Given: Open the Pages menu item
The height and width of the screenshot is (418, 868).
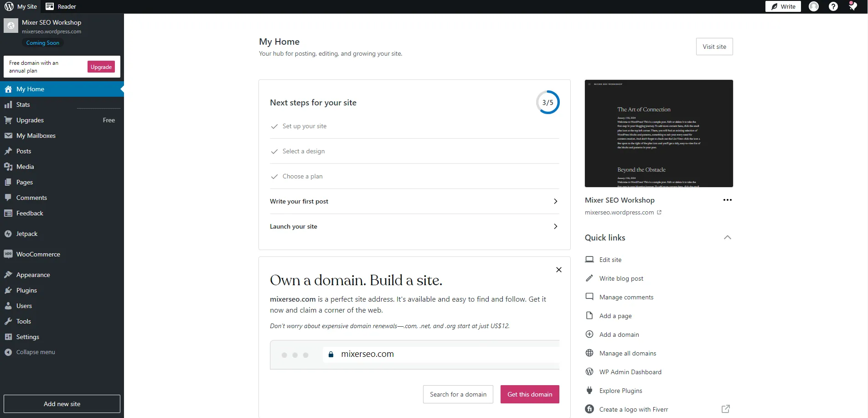Looking at the screenshot, I should tap(62, 182).
